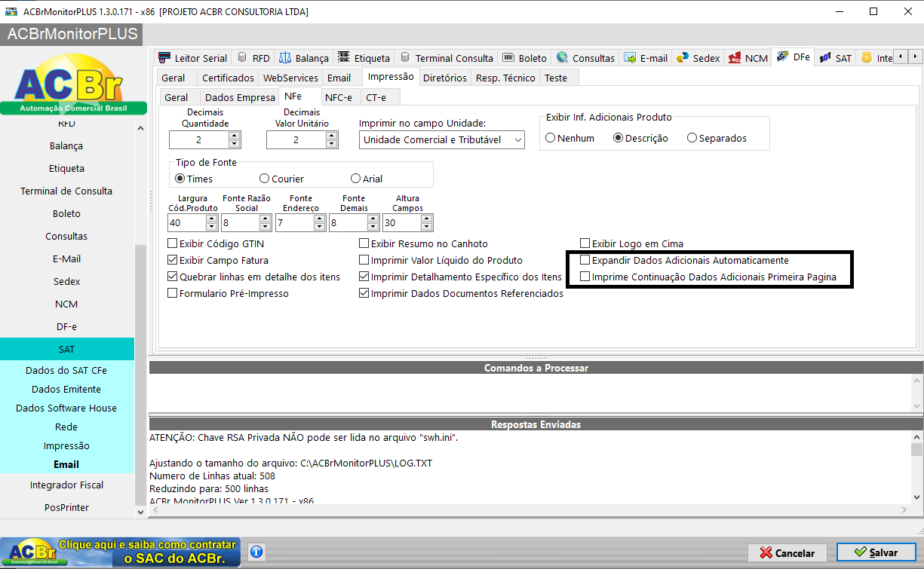This screenshot has width=924, height=569.
Task: Uncheck Exibir Campo Fatura
Action: click(x=173, y=260)
